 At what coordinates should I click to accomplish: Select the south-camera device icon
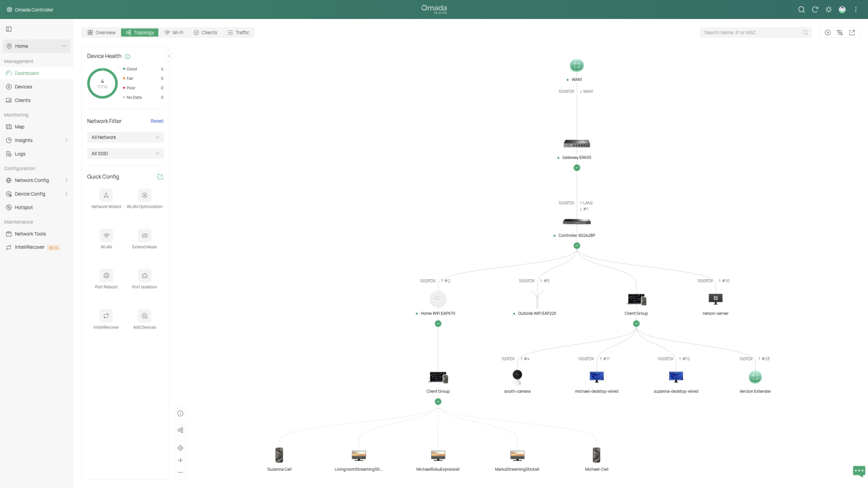pos(517,375)
